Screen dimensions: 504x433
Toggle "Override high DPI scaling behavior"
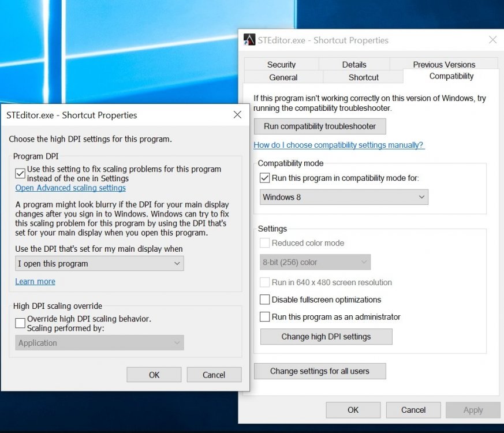tap(20, 323)
